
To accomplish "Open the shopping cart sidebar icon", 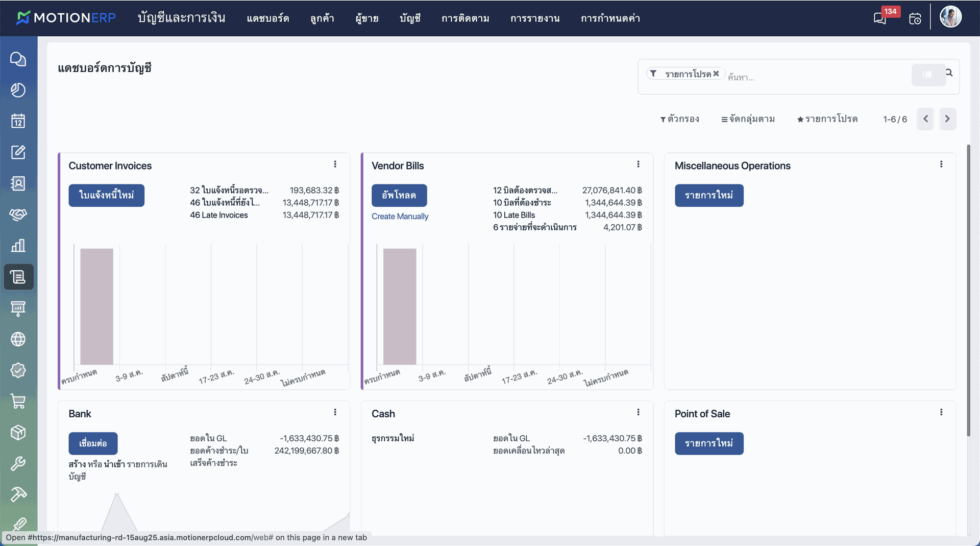I will pos(18,401).
